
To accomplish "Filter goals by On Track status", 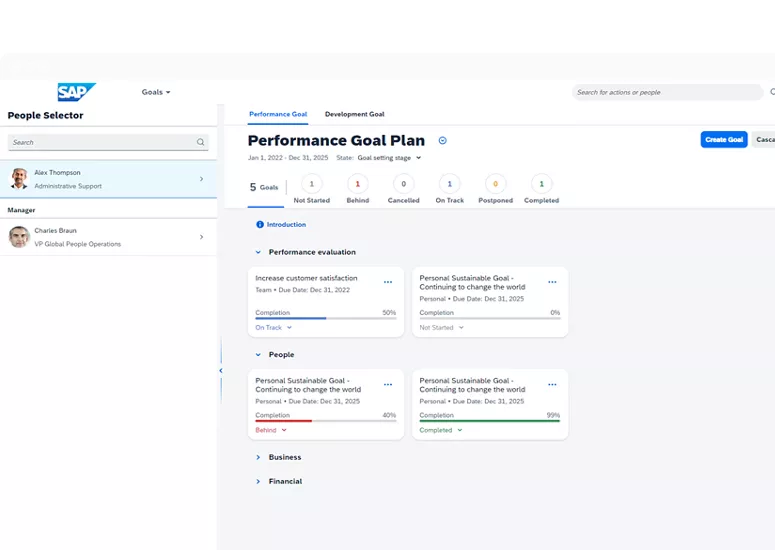I will pyautogui.click(x=449, y=184).
